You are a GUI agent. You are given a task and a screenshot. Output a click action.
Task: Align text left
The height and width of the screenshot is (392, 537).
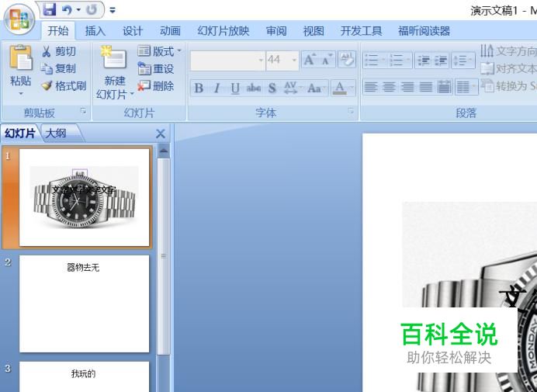pyautogui.click(x=371, y=87)
